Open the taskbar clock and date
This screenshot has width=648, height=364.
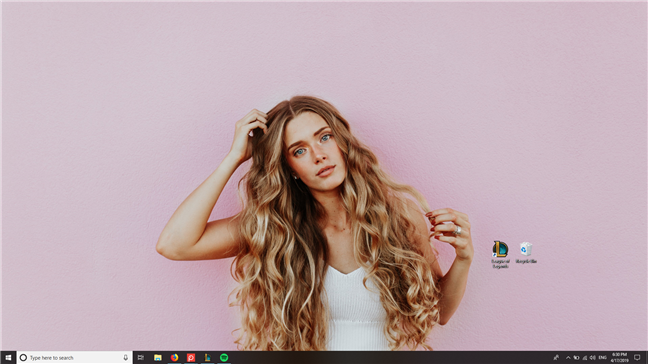[x=619, y=357]
